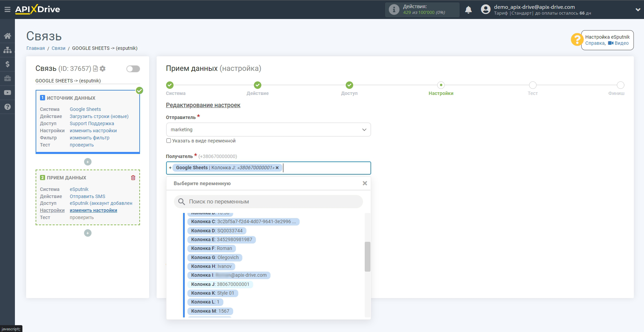Viewport: 644px width, 332px height.
Task: Open the connection notes document icon
Action: click(x=96, y=69)
